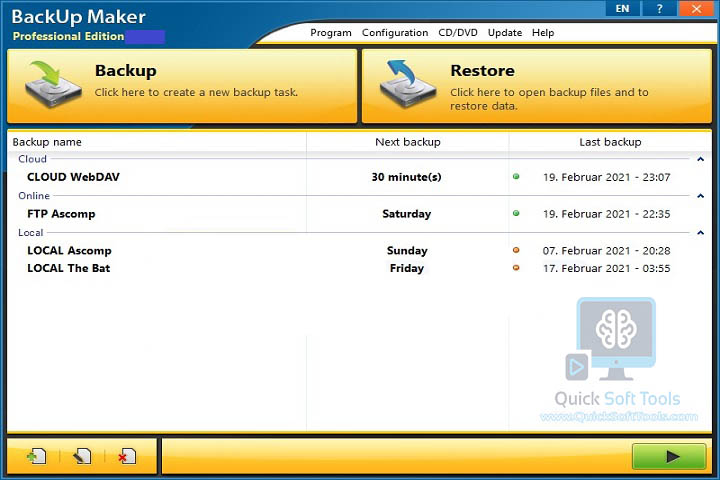The height and width of the screenshot is (480, 720).
Task: Click the delete backup task icon
Action: click(127, 456)
